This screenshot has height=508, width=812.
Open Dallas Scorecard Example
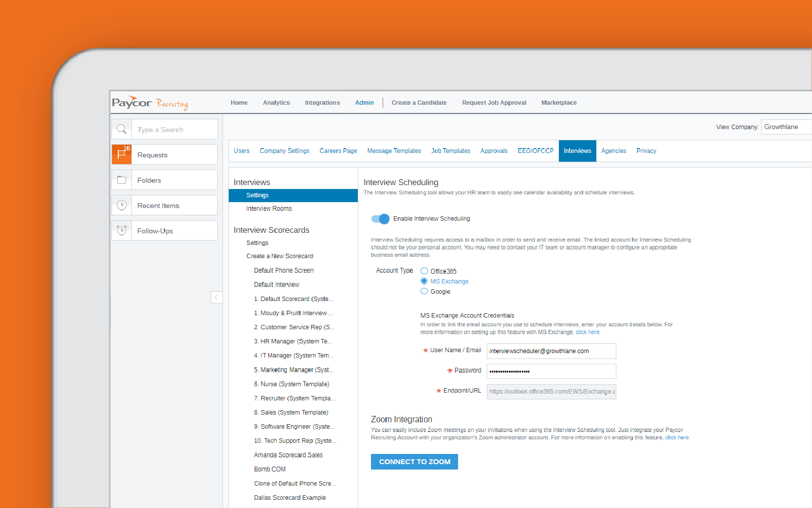pos(290,497)
